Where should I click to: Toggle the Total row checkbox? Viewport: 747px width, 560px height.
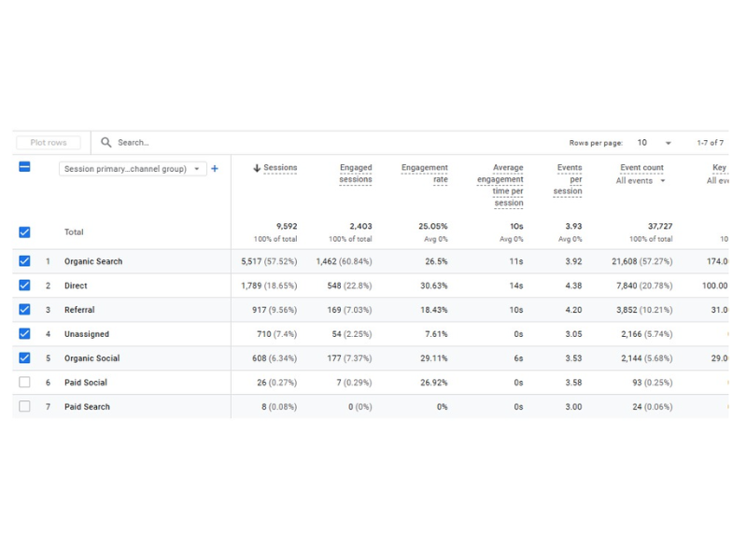point(24,232)
